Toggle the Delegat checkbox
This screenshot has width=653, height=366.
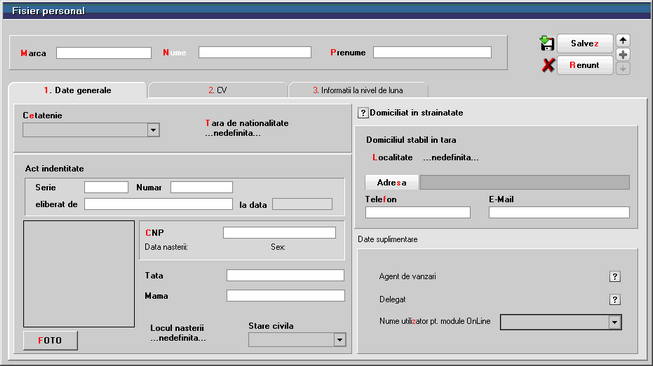615,299
